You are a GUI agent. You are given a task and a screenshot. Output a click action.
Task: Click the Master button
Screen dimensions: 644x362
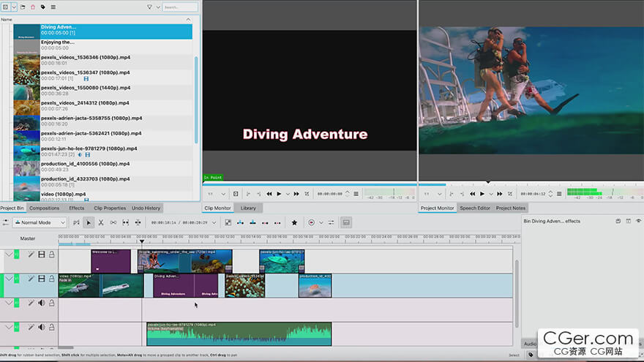point(28,238)
